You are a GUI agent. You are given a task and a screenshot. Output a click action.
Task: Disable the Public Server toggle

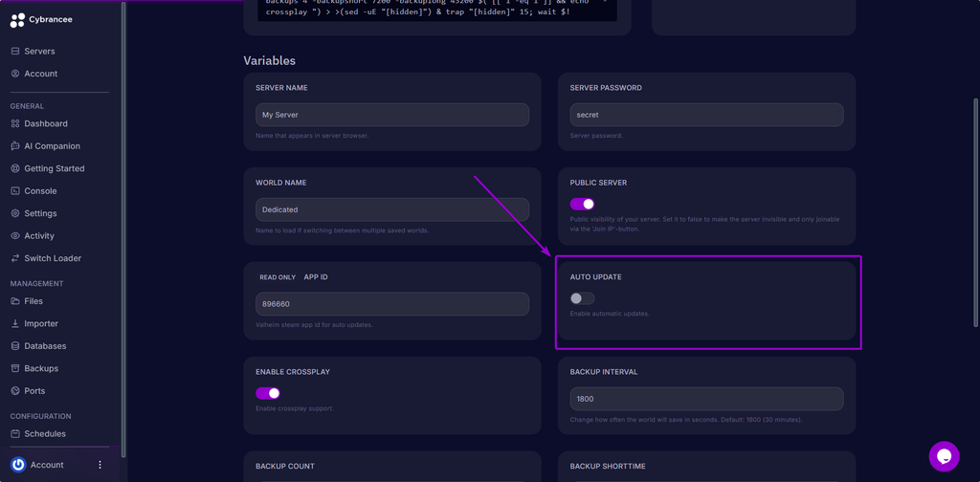(582, 204)
